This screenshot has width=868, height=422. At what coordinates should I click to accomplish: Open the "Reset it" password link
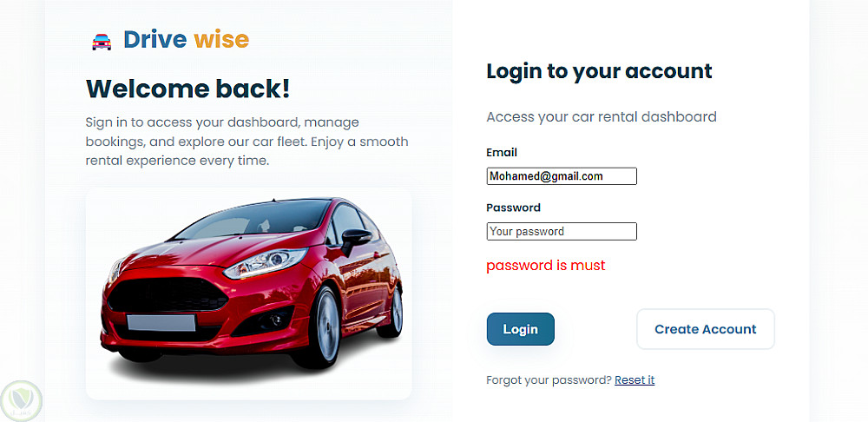click(635, 380)
